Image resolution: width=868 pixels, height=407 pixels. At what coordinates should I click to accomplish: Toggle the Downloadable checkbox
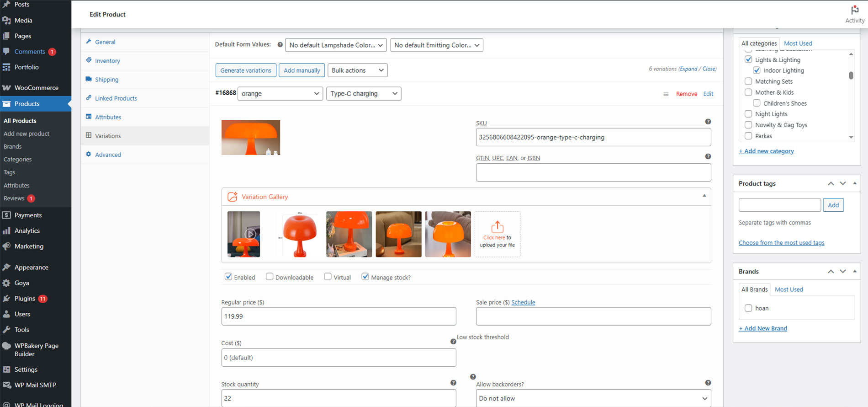270,277
